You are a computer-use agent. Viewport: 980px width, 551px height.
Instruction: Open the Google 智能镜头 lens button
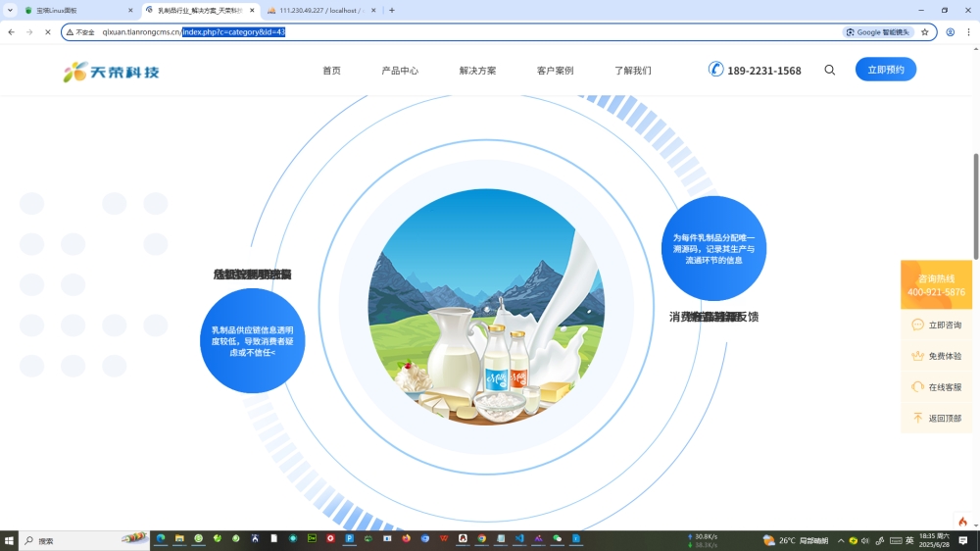coord(878,32)
